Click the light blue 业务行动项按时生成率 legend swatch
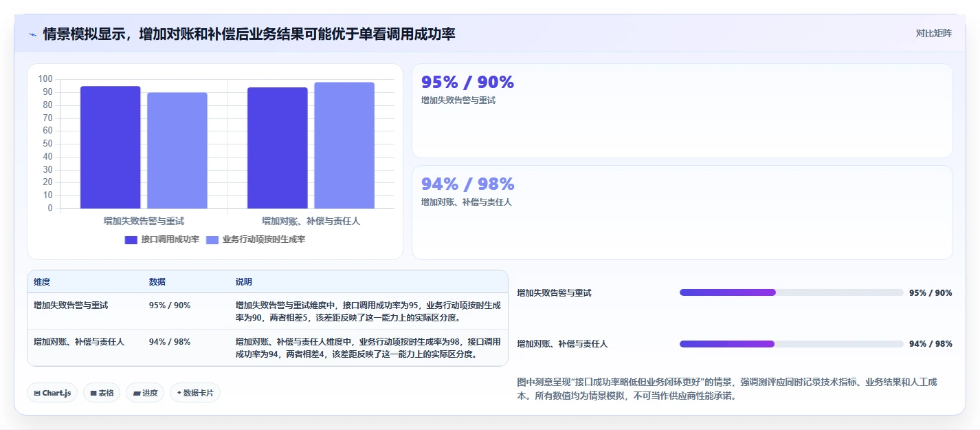Image resolution: width=980 pixels, height=430 pixels. (212, 239)
